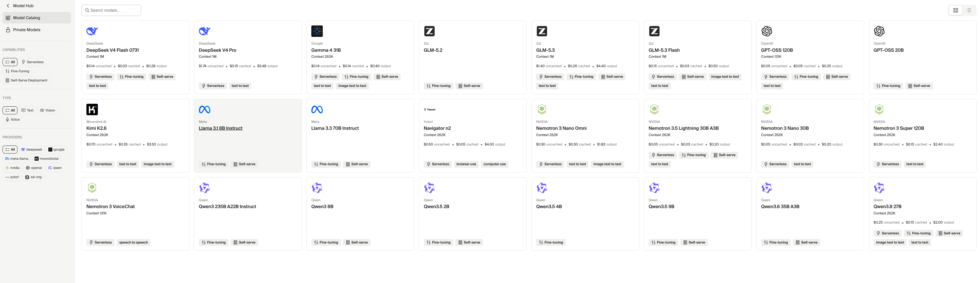The height and width of the screenshot is (283, 980).
Task: Click the Self-serve tag on GPT-OSS 20B
Action: (x=919, y=86)
